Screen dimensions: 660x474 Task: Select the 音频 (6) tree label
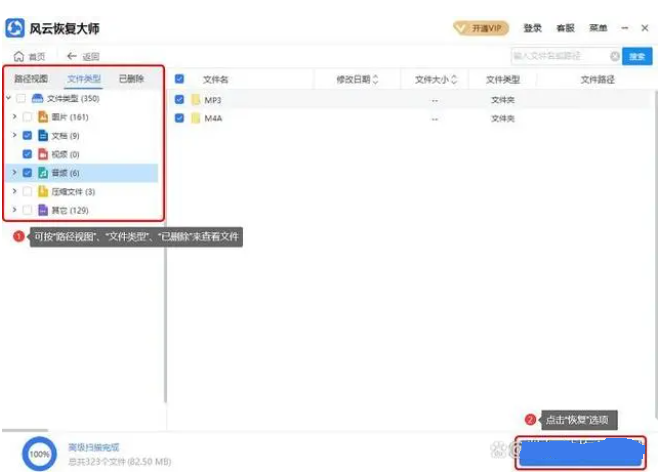(x=65, y=173)
